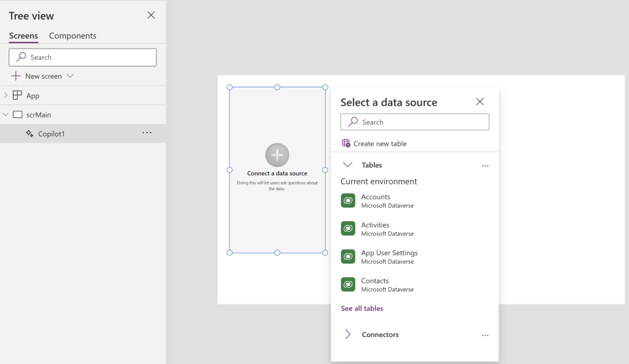
Task: Collapse the scrMain screen node
Action: tap(6, 114)
